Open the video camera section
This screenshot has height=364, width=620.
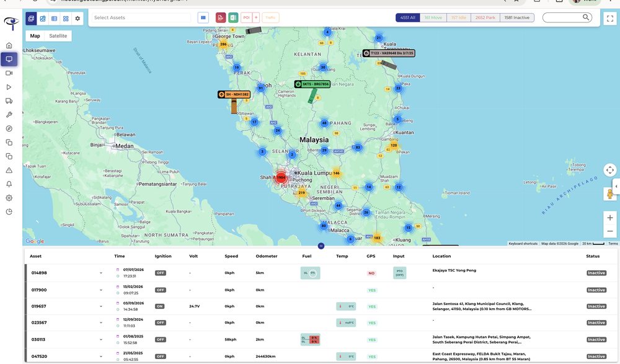(9, 73)
